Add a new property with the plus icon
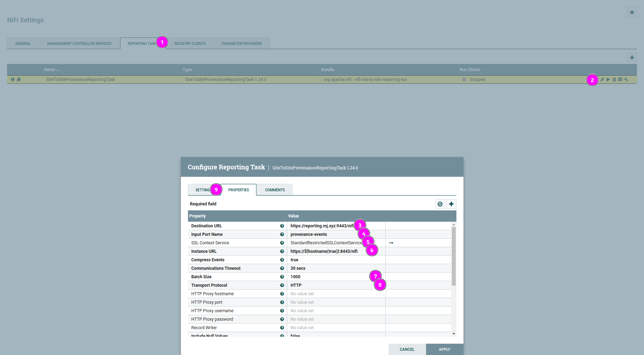The image size is (644, 355). click(451, 204)
